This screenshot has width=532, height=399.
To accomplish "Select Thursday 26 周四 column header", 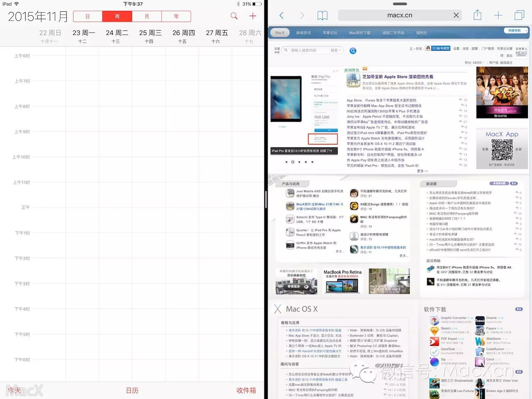I will point(184,36).
